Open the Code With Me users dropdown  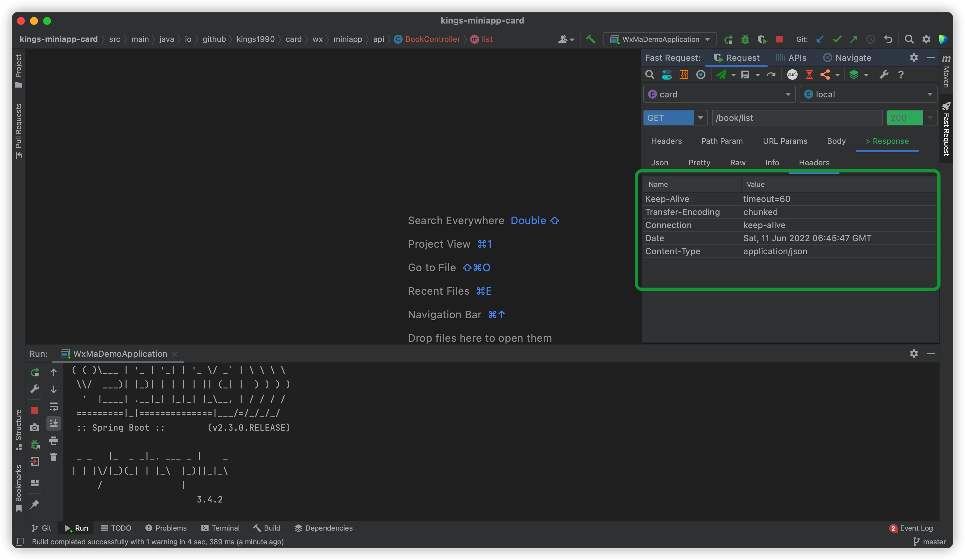pyautogui.click(x=566, y=39)
